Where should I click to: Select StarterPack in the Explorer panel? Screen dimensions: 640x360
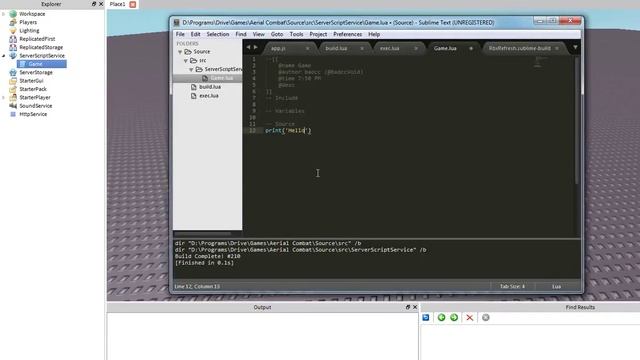[x=33, y=89]
